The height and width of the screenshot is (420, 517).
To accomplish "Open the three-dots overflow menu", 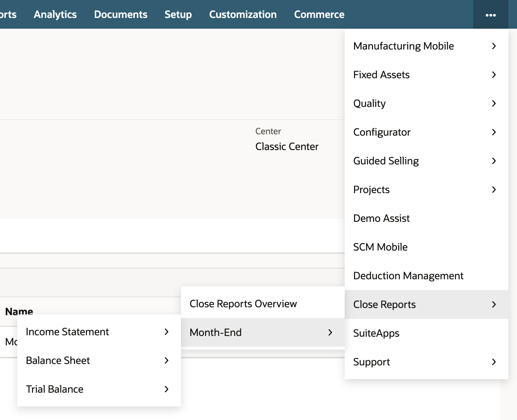I will [490, 15].
